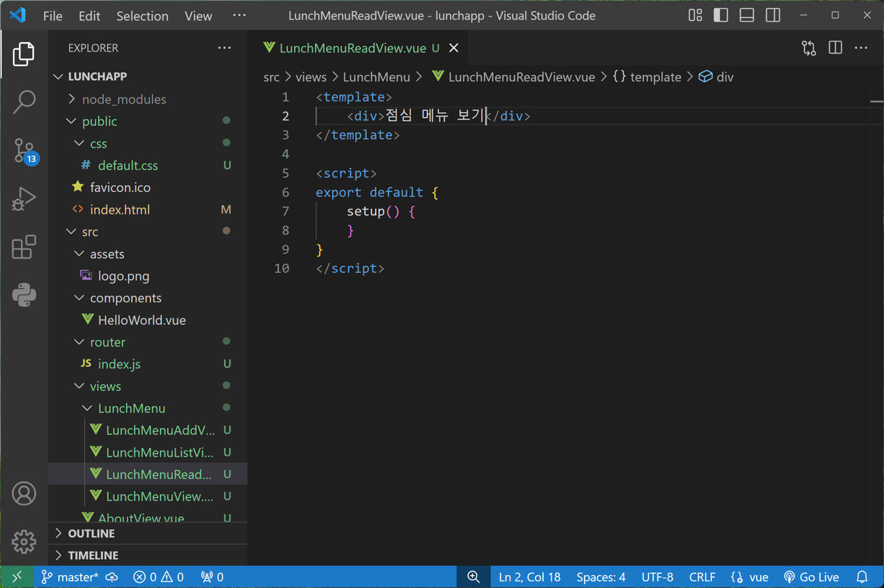Expand the TIMELINE section
The image size is (884, 588).
[x=148, y=555]
